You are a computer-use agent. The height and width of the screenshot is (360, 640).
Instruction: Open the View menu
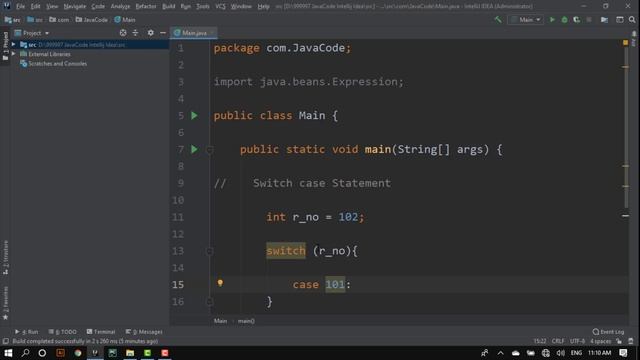[52, 7]
